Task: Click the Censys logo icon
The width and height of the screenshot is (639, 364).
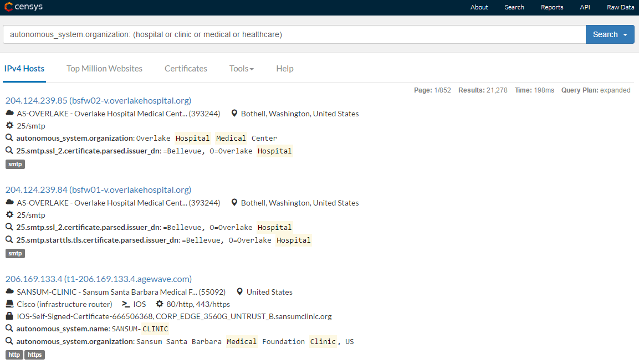Action: pyautogui.click(x=8, y=7)
